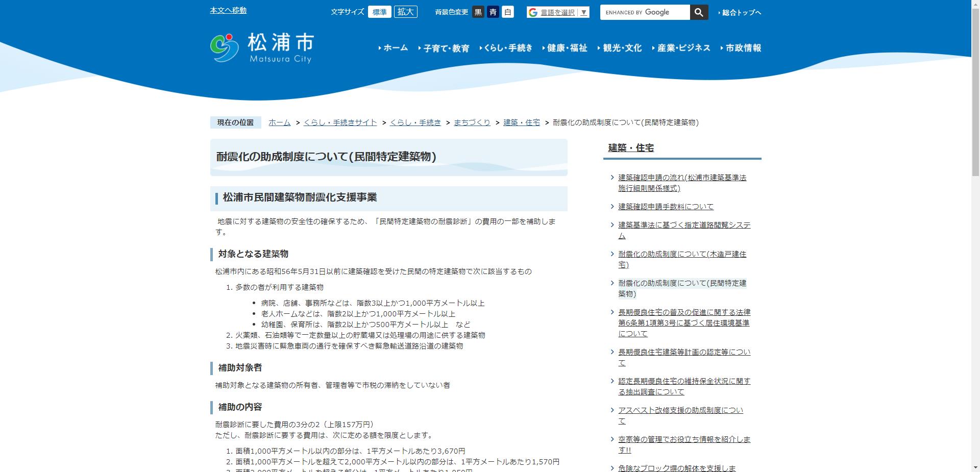Click the 青 background color swatch

[493, 12]
